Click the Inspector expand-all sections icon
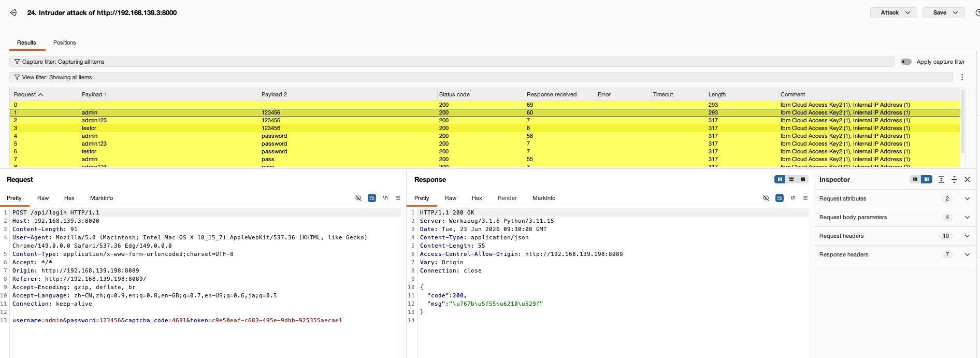This screenshot has height=358, width=980. tap(941, 179)
